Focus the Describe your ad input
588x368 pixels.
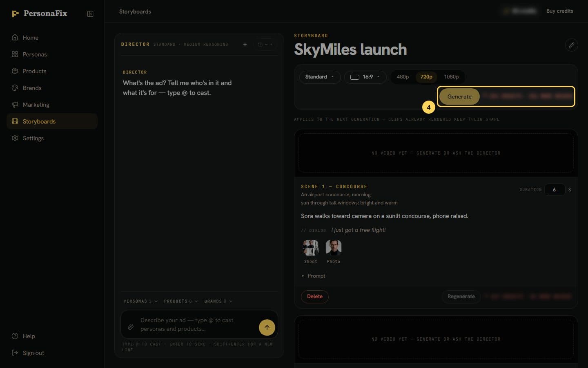(198, 325)
